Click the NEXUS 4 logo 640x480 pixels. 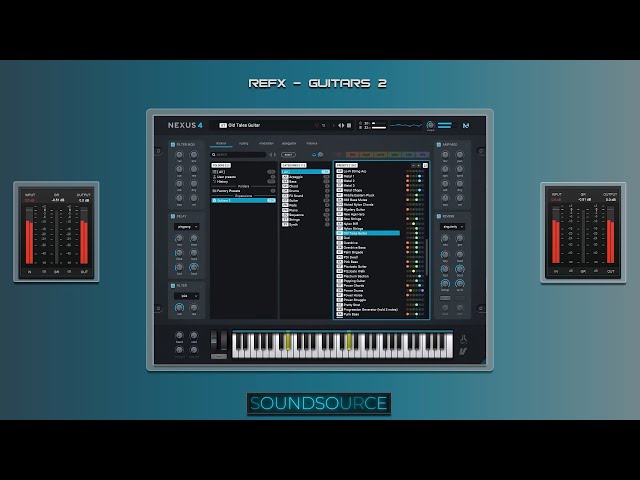[x=185, y=125]
